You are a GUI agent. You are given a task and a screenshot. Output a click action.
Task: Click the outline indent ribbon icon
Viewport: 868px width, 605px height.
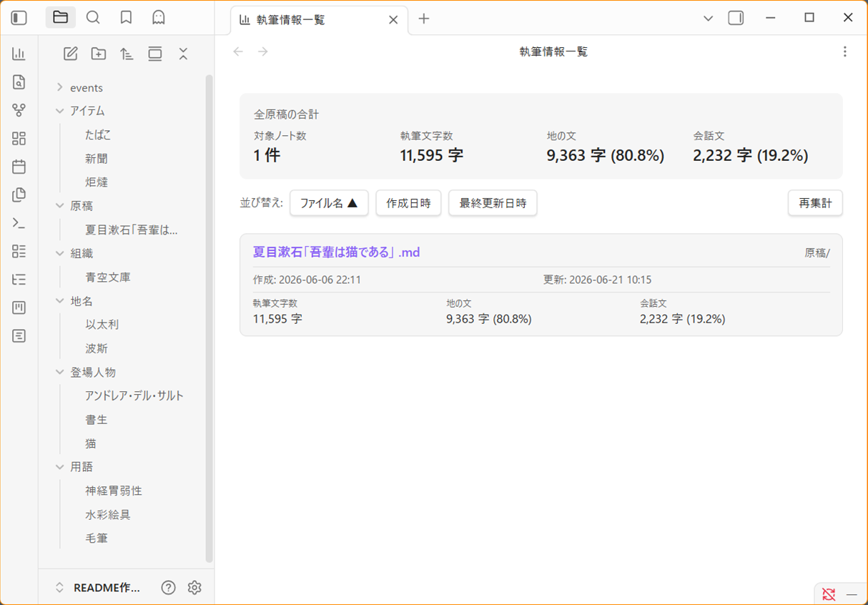coord(19,280)
